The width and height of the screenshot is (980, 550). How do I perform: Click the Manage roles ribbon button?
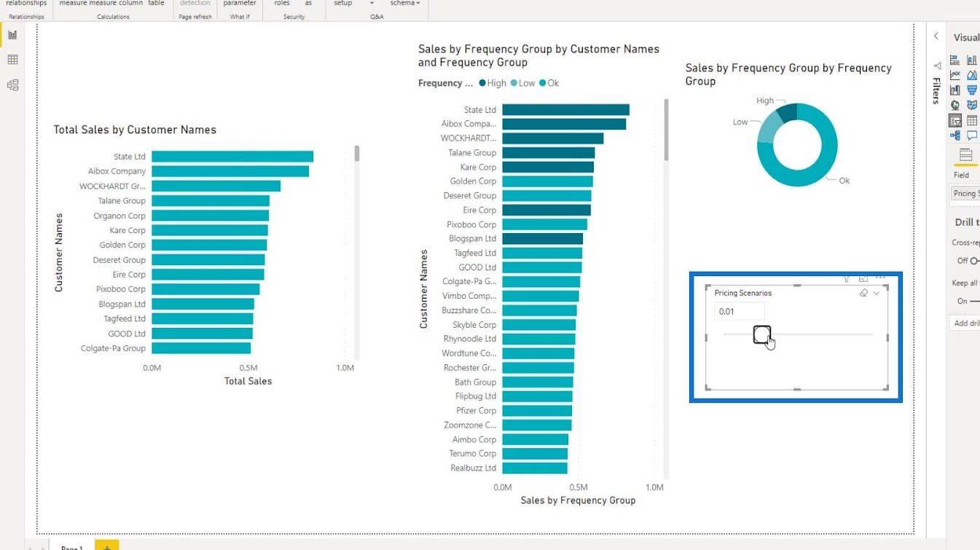(x=282, y=4)
